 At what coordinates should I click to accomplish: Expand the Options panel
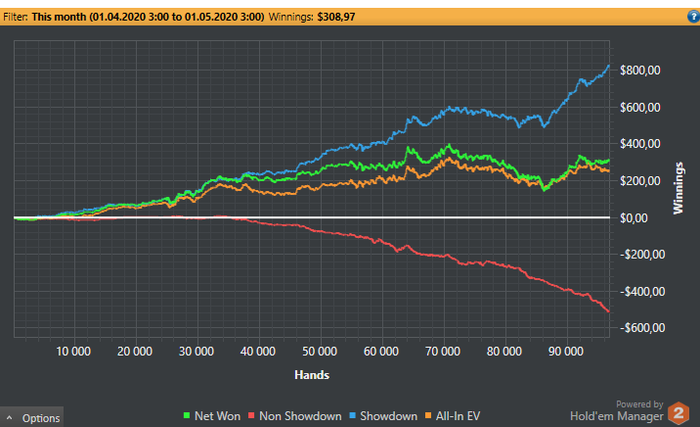pyautogui.click(x=32, y=418)
